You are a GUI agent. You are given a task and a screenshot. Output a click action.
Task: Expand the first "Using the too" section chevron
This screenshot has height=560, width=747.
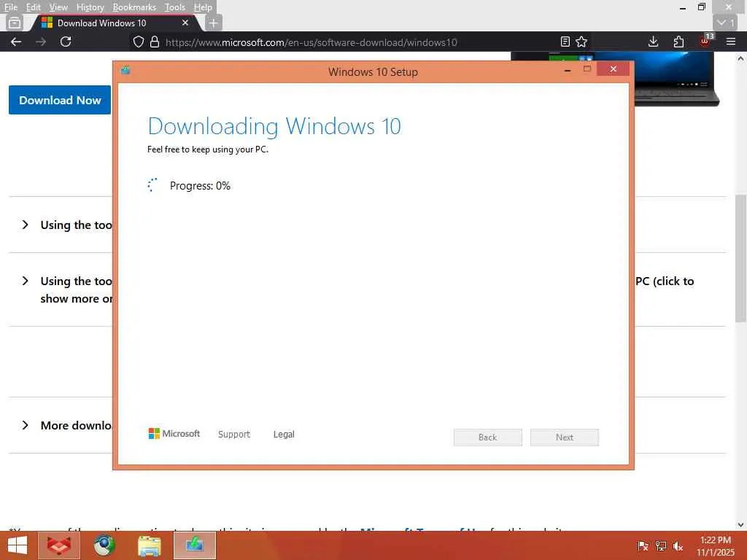[x=26, y=225]
